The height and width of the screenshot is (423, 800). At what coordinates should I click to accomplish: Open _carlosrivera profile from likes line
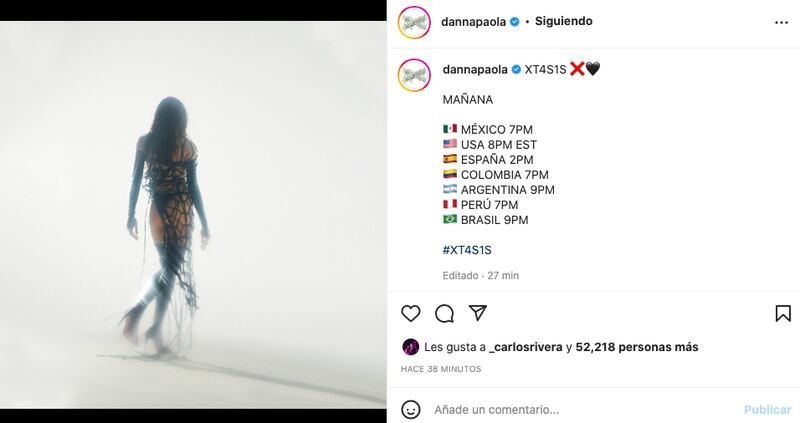click(526, 347)
